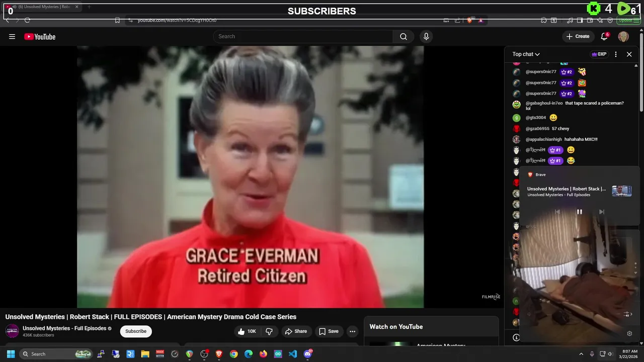Screen dimensions: 644x362
Task: Click the video thumbnail in media popup
Action: pyautogui.click(x=622, y=191)
